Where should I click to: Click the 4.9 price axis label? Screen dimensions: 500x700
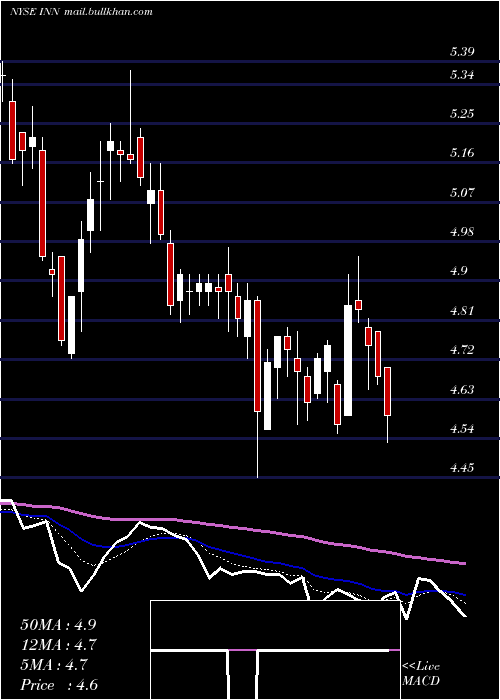click(x=458, y=271)
